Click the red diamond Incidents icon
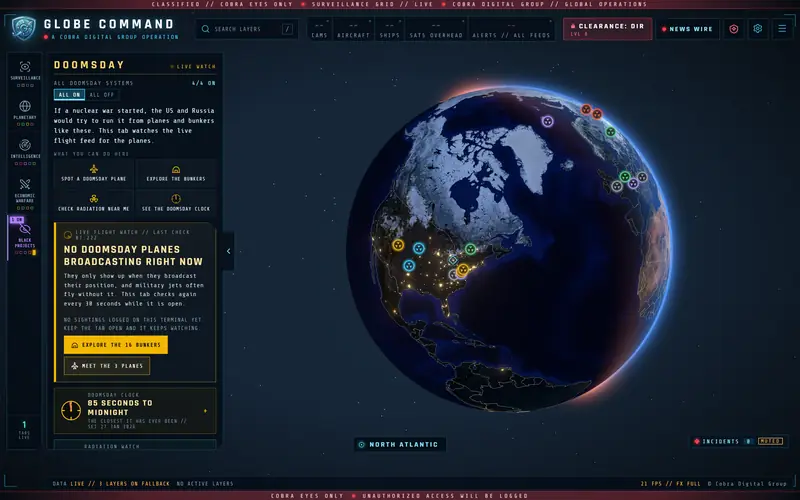Screen dimensions: 800x500 (x=696, y=441)
